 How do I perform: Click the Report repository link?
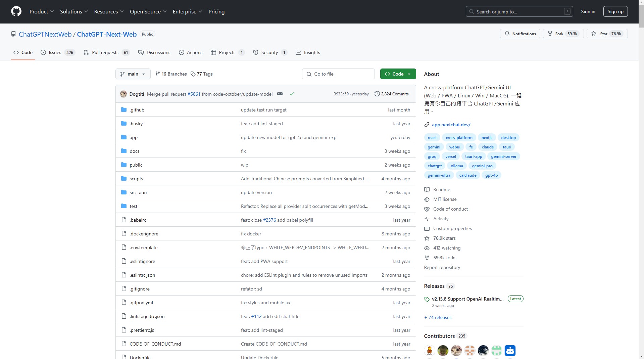coord(442,267)
